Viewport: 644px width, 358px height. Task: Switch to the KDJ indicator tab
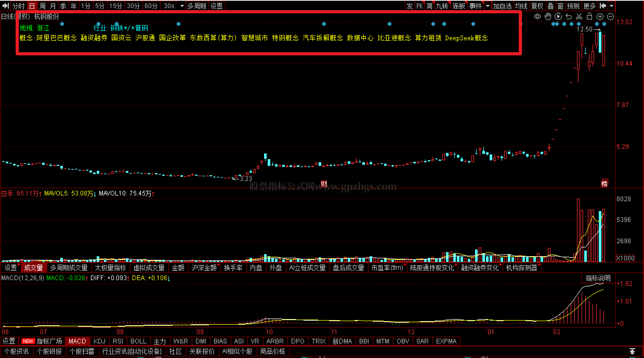click(99, 341)
